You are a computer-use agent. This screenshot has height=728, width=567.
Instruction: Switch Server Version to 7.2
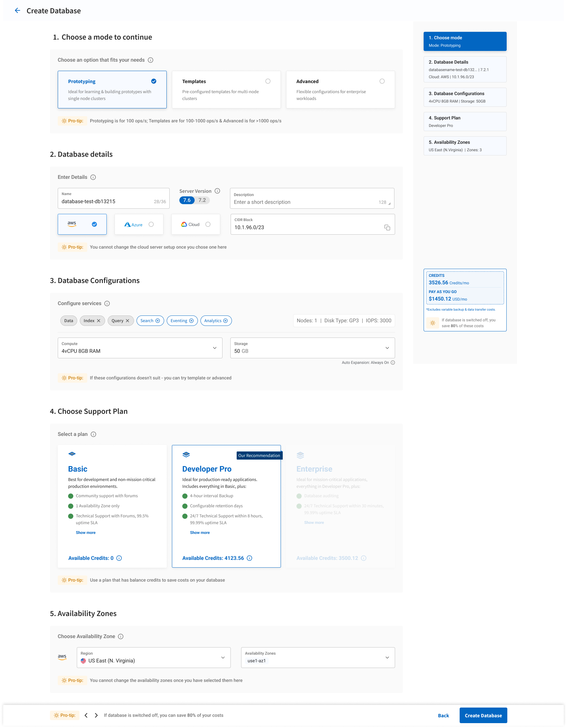pyautogui.click(x=201, y=200)
